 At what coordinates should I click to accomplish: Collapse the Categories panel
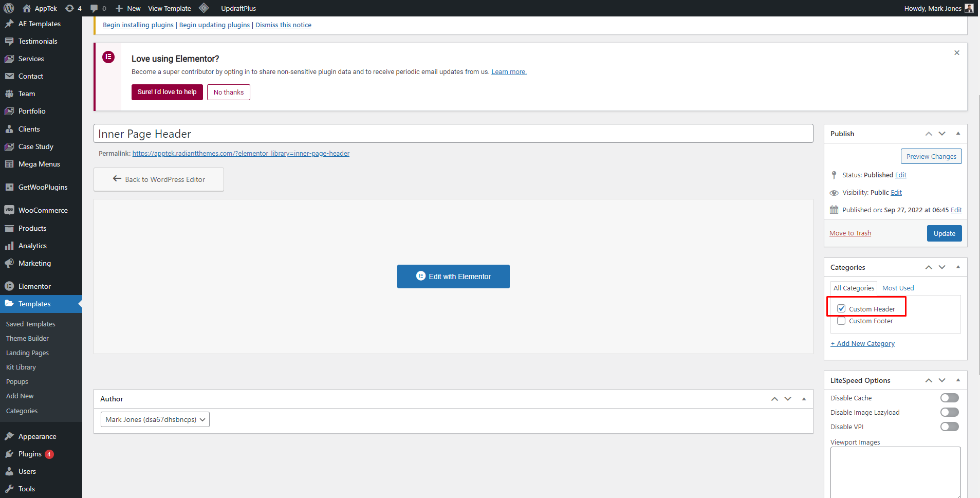(x=958, y=267)
